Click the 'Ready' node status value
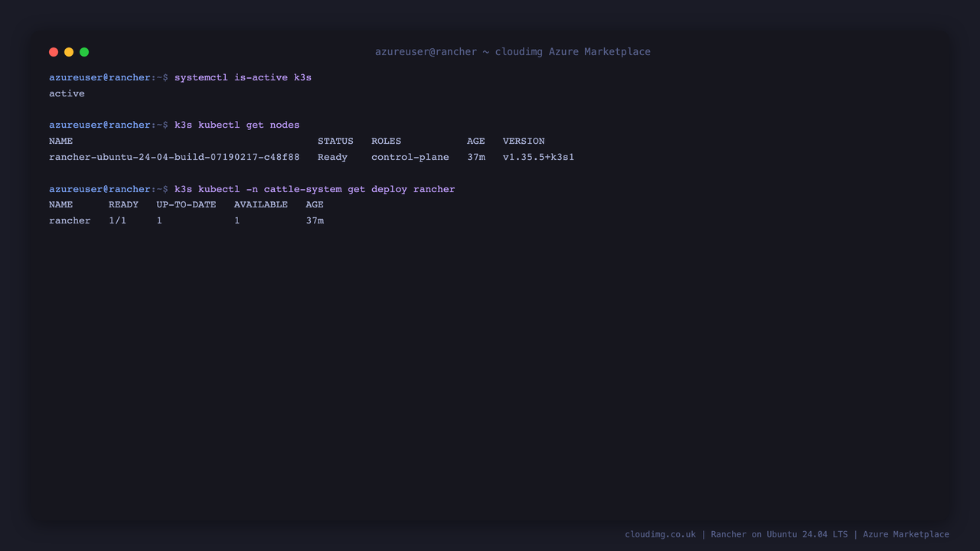This screenshot has width=980, height=551. tap(332, 157)
